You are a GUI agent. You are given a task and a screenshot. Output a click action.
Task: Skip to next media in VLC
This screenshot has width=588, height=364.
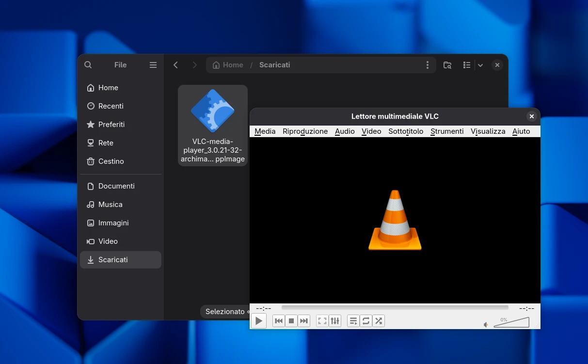[303, 320]
